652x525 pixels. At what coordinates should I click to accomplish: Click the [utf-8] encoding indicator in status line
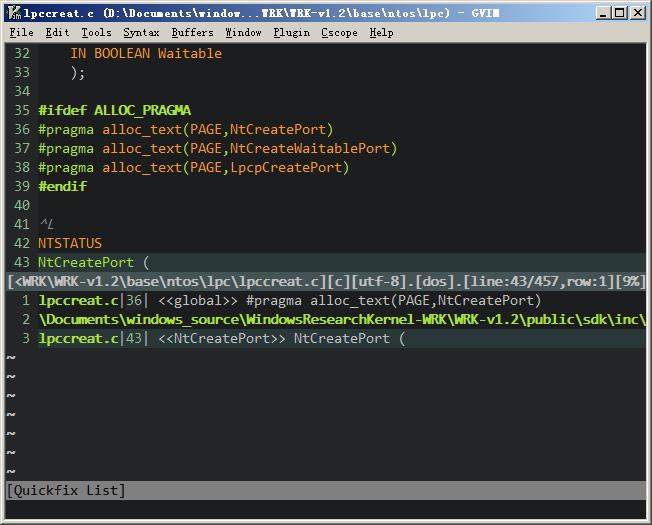coord(379,281)
